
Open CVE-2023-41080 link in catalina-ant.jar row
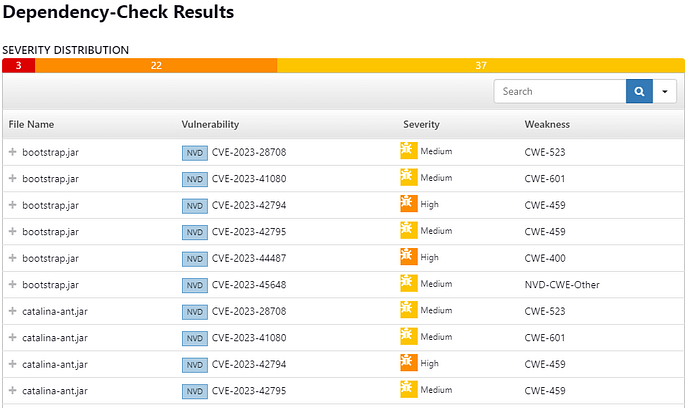[249, 337]
